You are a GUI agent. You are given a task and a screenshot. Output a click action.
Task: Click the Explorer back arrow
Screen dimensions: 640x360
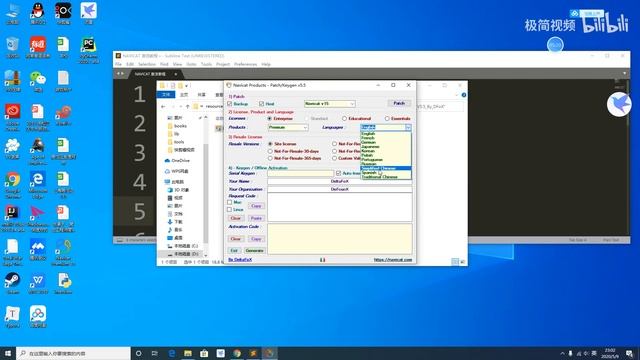point(163,107)
